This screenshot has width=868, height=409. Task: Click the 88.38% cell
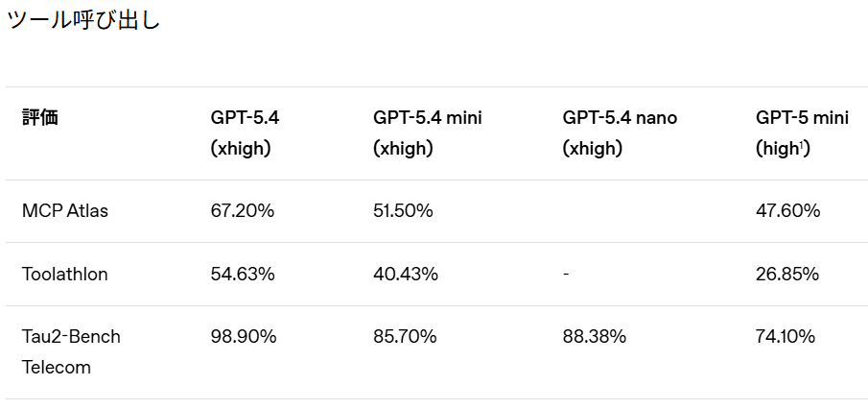(595, 337)
